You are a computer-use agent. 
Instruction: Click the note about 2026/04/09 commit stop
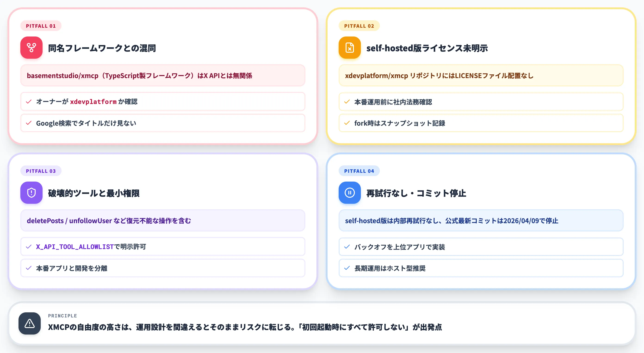(481, 220)
